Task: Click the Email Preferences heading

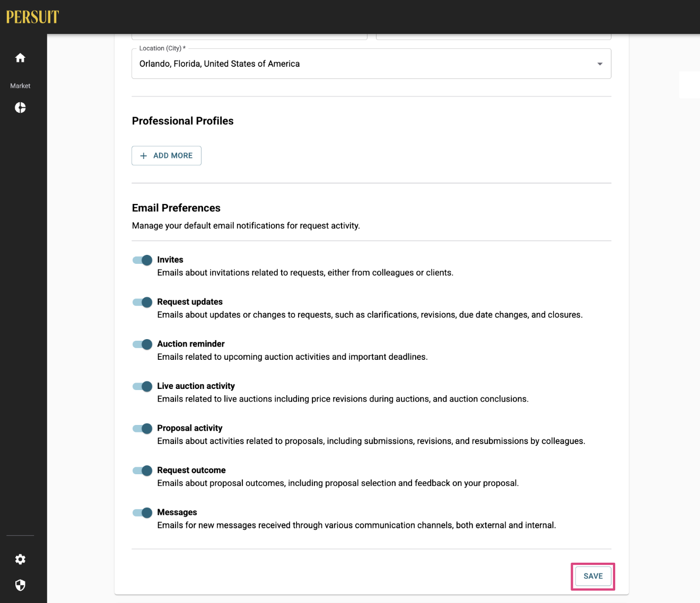Action: point(176,208)
